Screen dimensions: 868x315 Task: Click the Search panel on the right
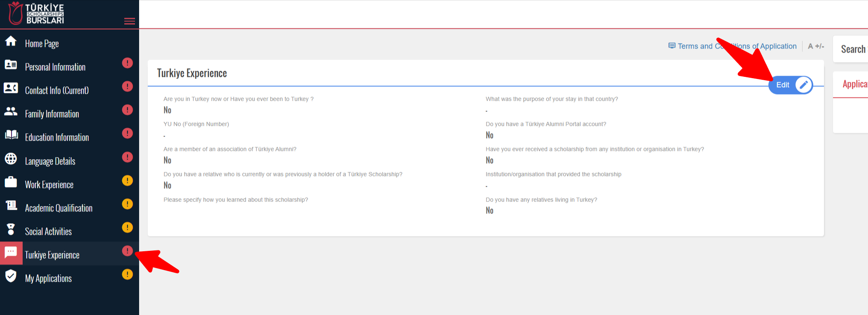[x=852, y=49]
